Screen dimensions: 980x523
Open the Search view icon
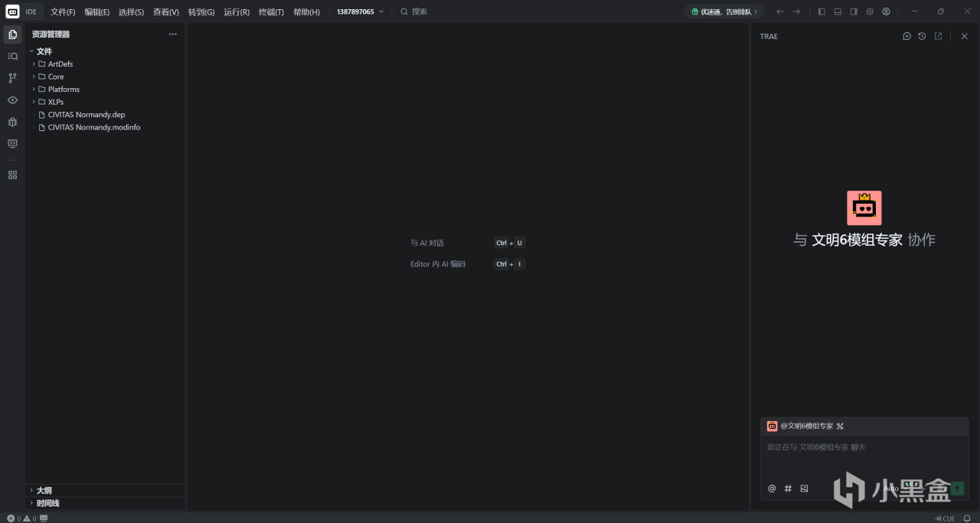(12, 56)
